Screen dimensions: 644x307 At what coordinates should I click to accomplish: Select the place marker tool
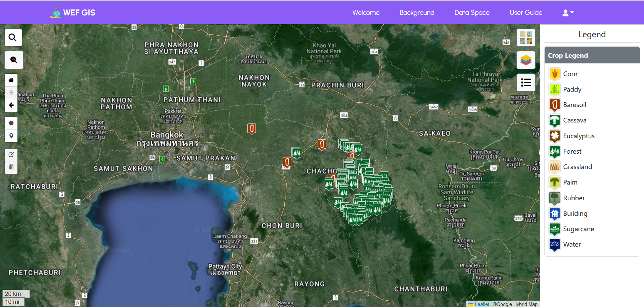point(11,136)
